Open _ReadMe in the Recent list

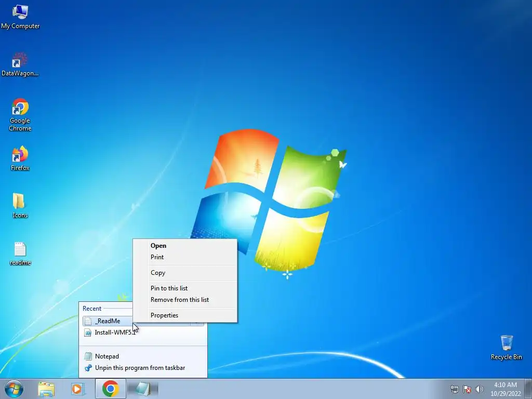[108, 321]
